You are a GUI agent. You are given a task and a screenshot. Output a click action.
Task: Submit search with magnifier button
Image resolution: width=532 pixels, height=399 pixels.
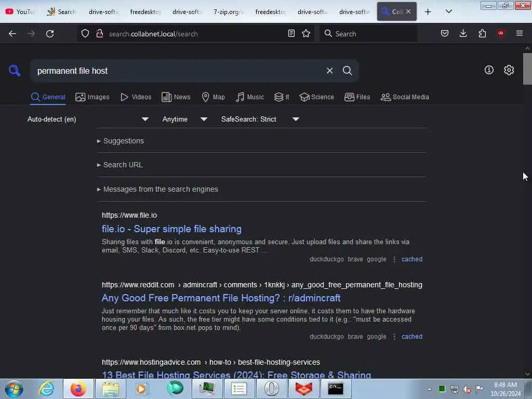coord(347,71)
